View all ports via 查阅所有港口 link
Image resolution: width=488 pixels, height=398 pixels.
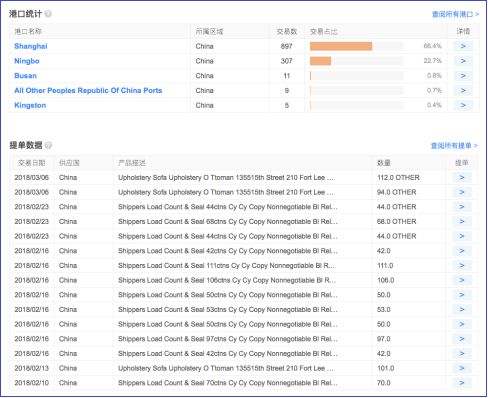coord(455,14)
